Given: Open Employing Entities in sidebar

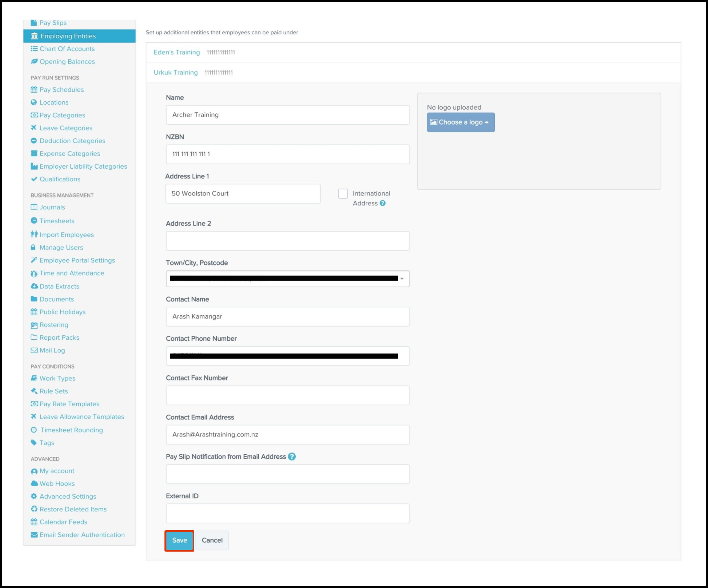Looking at the screenshot, I should pyautogui.click(x=68, y=36).
